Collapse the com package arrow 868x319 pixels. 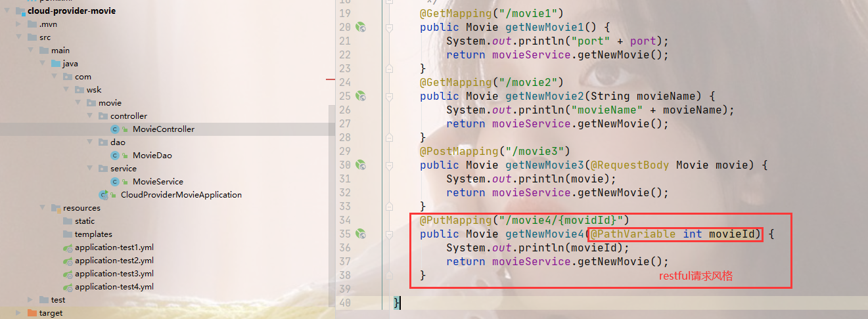pyautogui.click(x=56, y=77)
